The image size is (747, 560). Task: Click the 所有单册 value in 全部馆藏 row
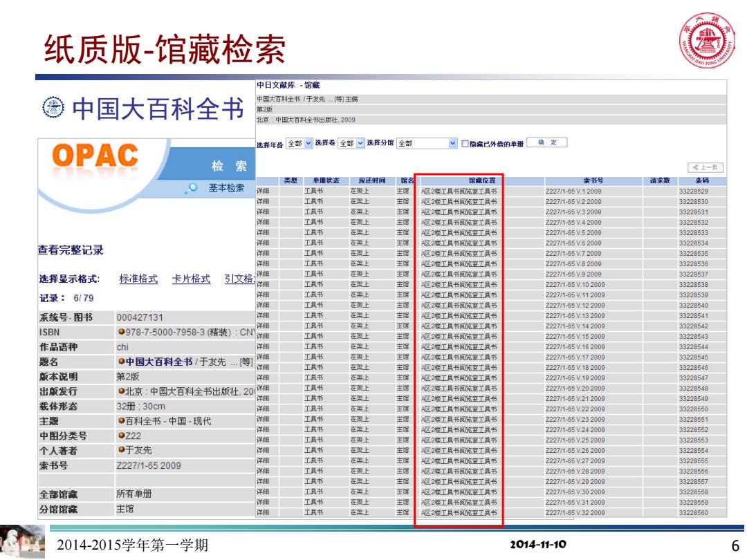click(134, 494)
